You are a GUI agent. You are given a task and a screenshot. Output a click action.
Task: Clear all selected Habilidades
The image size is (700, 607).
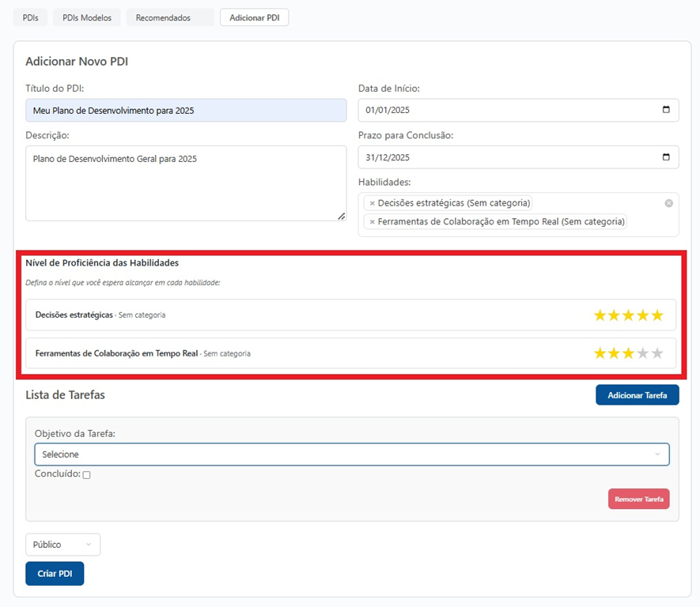tap(668, 203)
